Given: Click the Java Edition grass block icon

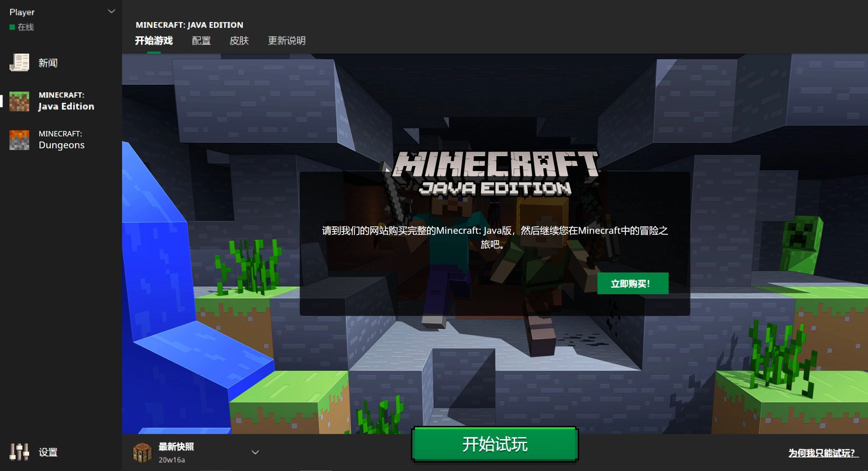Looking at the screenshot, I should tap(19, 101).
